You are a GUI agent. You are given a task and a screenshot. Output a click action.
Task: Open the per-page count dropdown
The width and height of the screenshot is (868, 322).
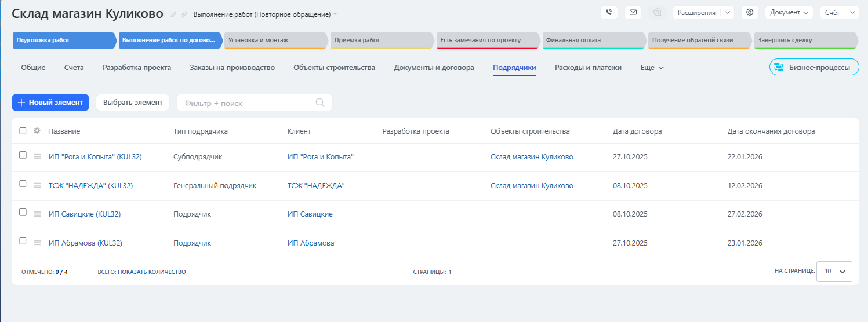click(834, 271)
